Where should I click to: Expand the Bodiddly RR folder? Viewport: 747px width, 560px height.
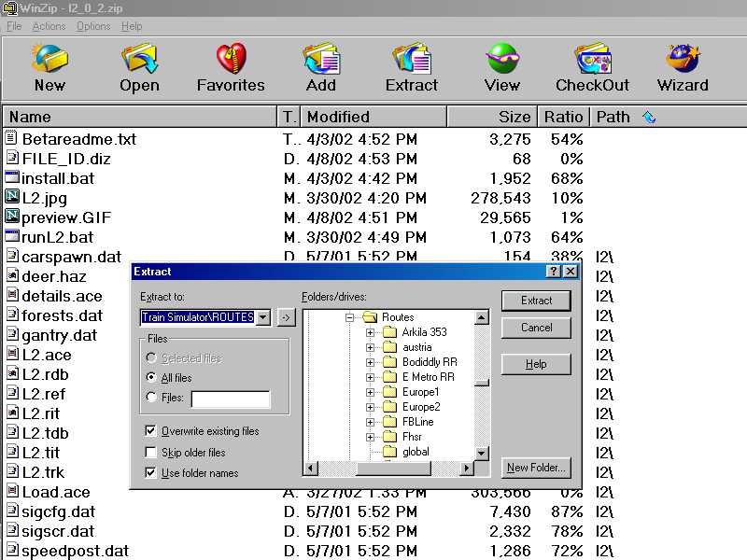coord(370,362)
